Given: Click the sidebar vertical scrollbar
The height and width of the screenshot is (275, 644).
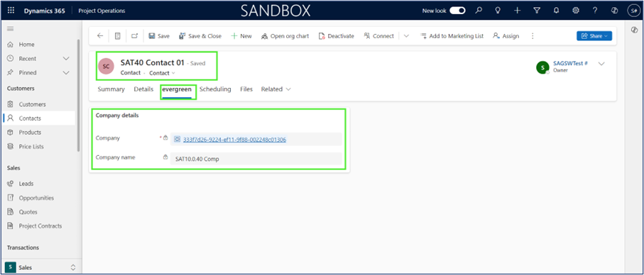Looking at the screenshot, I should click(x=78, y=96).
